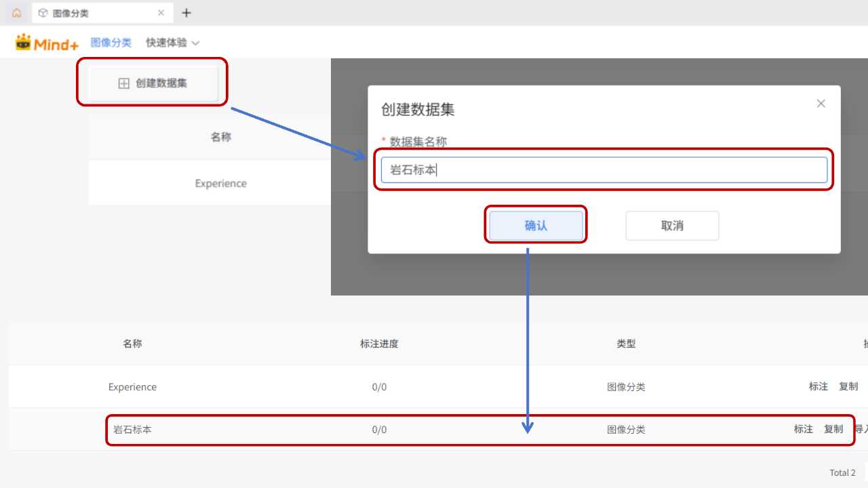
Task: Click 标注 in the Experience row
Action: 818,386
